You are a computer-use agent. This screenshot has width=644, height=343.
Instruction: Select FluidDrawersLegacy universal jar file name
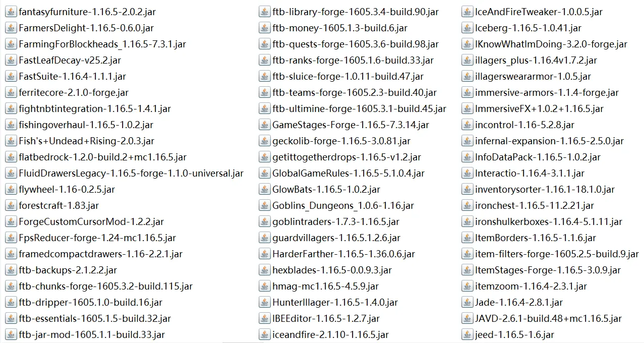(131, 173)
